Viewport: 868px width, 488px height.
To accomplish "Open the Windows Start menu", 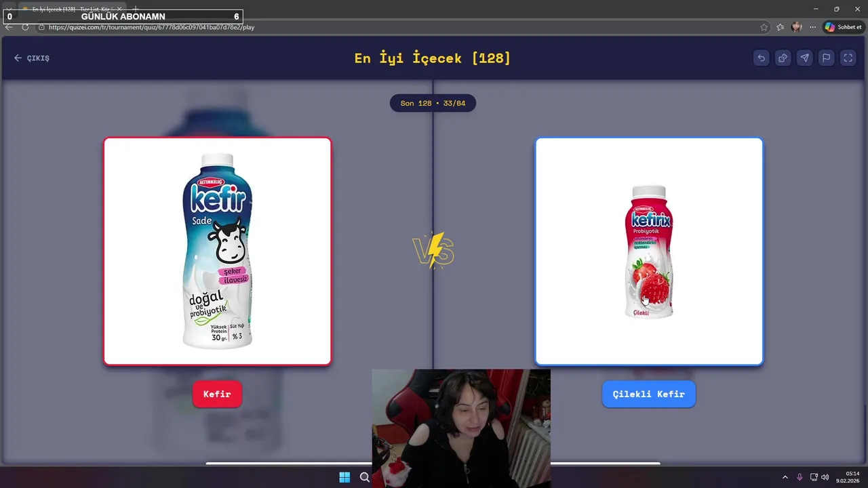I will [x=344, y=477].
